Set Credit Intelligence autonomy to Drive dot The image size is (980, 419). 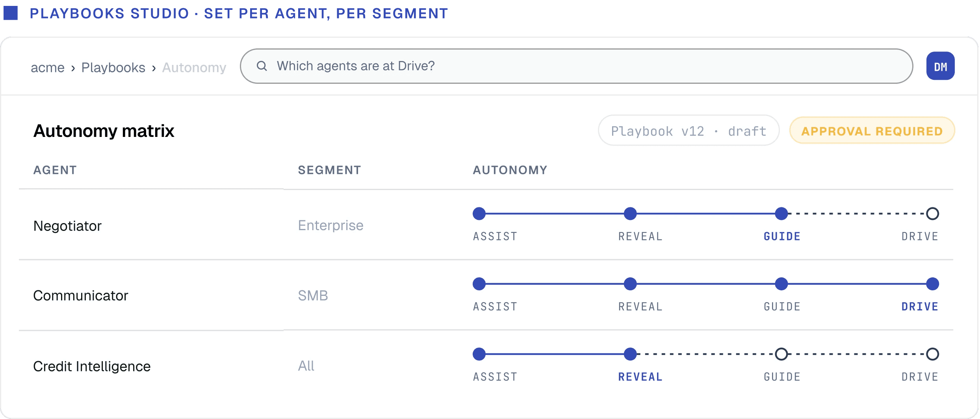pos(932,354)
